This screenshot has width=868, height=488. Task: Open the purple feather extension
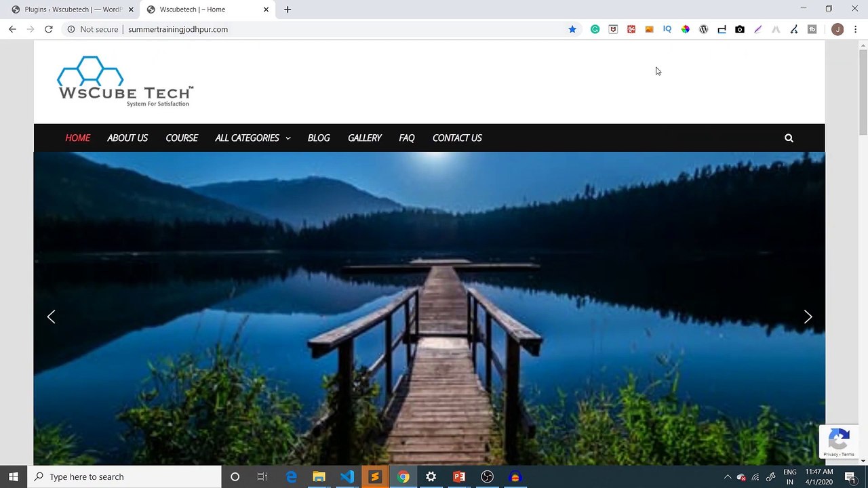[757, 29]
